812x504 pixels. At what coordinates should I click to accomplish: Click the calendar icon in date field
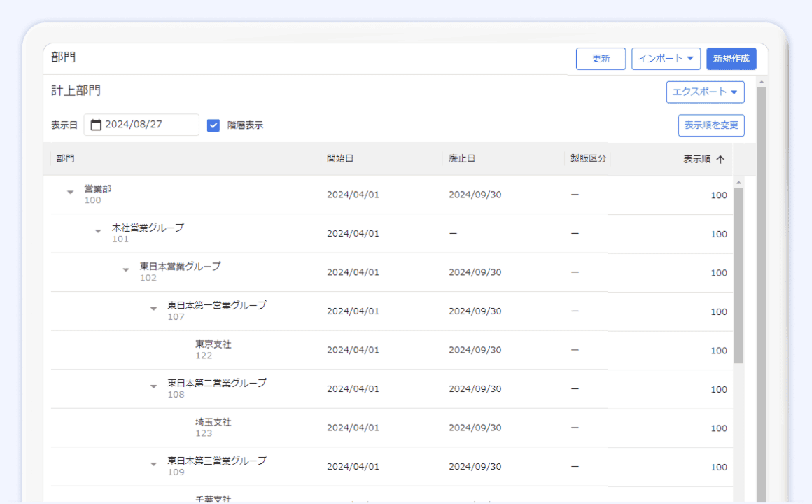97,125
